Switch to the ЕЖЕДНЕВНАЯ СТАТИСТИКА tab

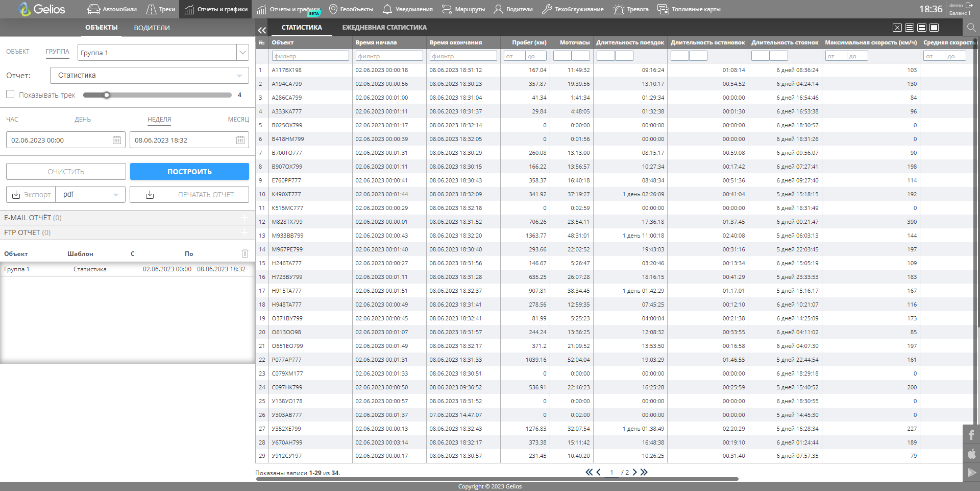click(x=384, y=28)
